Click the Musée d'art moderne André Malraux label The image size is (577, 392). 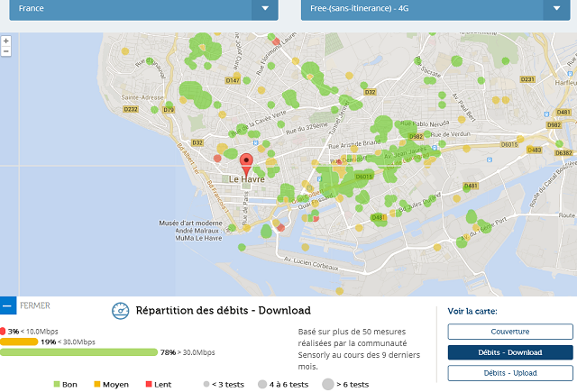tap(190, 231)
